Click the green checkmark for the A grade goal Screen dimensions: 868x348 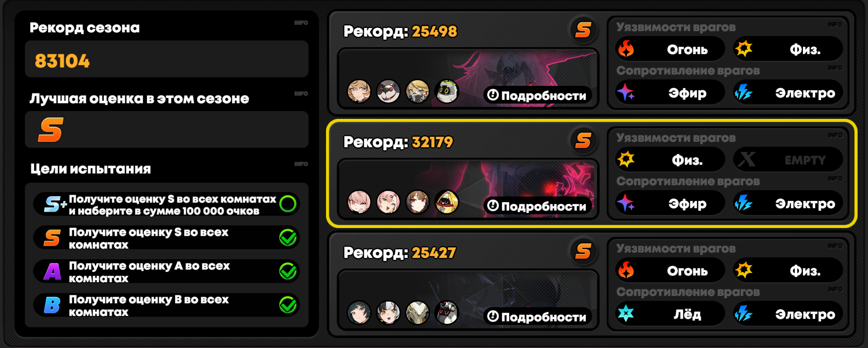pos(288,271)
